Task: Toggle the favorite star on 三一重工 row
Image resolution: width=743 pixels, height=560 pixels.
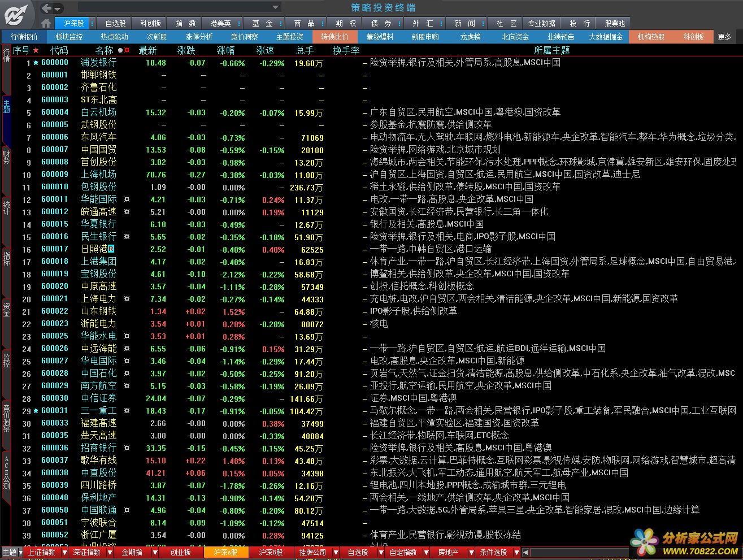Action: [36, 411]
